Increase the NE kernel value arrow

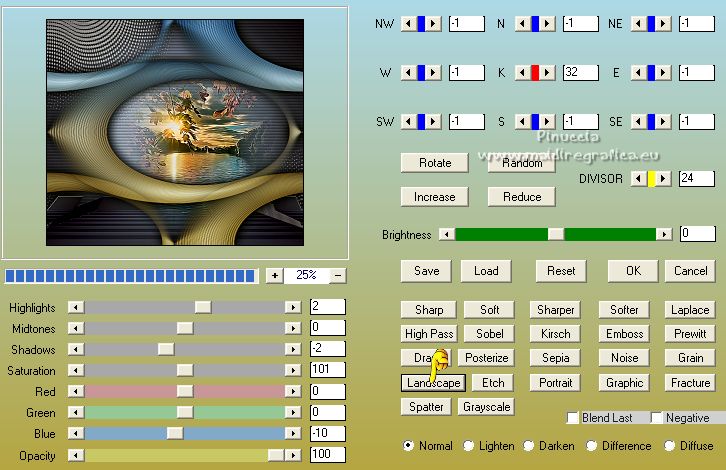point(663,24)
